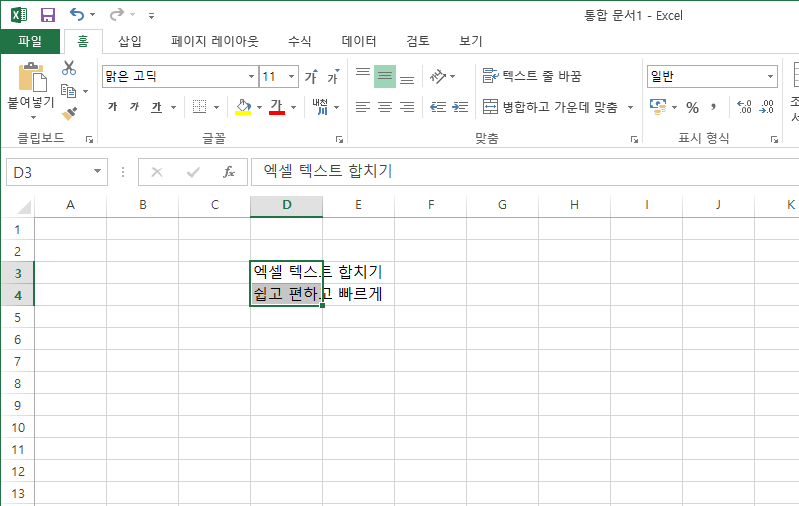
Task: Decrease decimal places
Action: click(767, 106)
